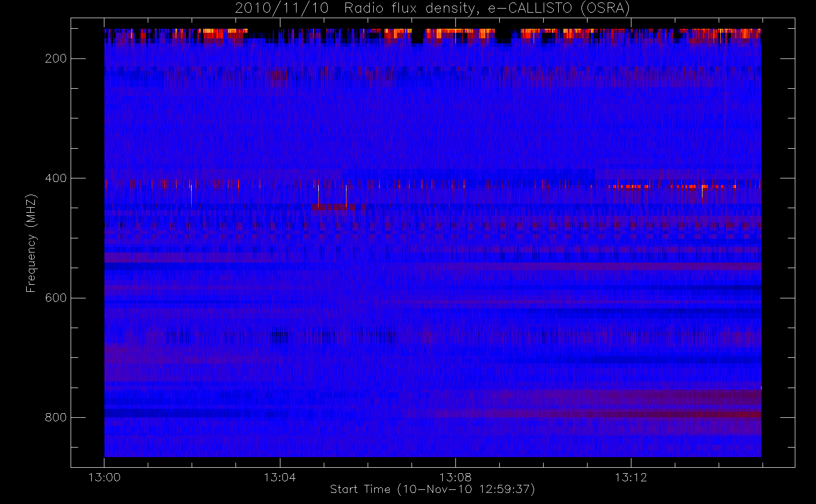
Task: Select the 600 frequency axis label
Action: (55, 298)
